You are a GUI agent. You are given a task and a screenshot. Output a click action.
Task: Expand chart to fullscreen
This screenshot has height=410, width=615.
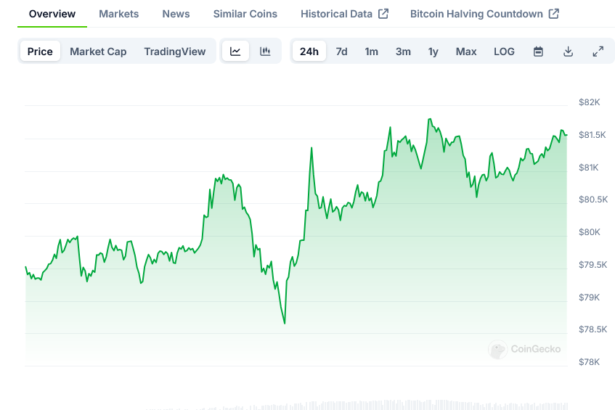click(x=598, y=51)
